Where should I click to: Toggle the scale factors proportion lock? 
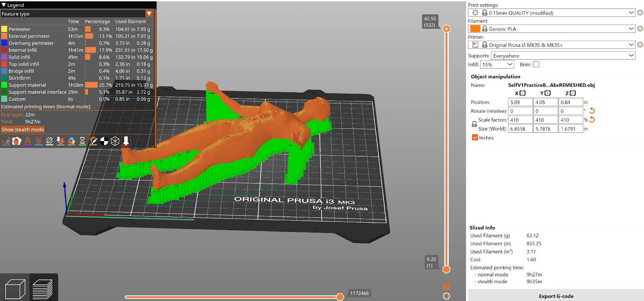474,124
